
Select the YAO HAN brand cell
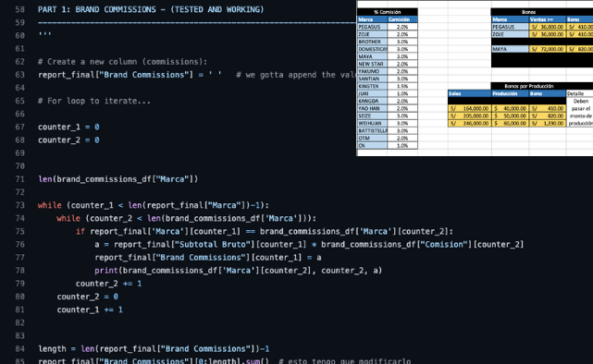[x=372, y=108]
